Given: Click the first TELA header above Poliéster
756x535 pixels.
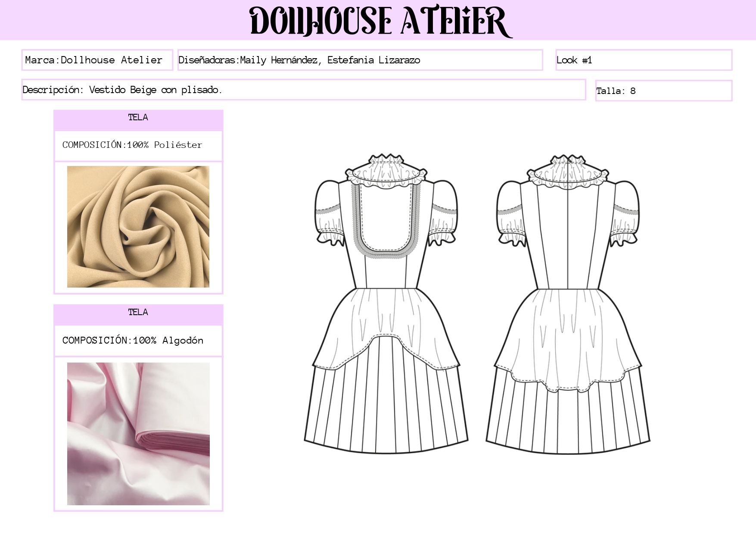Looking at the screenshot, I should coord(138,120).
